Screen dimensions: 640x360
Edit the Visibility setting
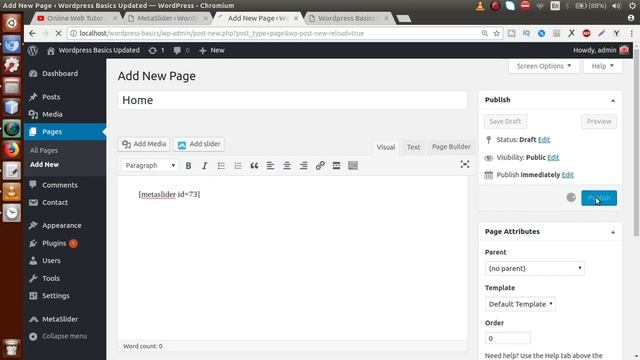click(553, 158)
